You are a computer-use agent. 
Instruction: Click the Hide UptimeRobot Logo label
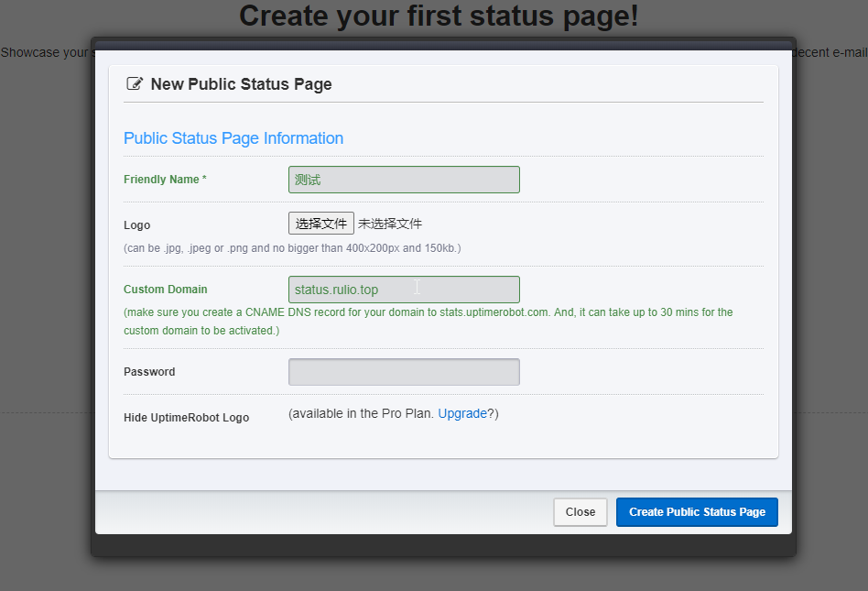(186, 418)
